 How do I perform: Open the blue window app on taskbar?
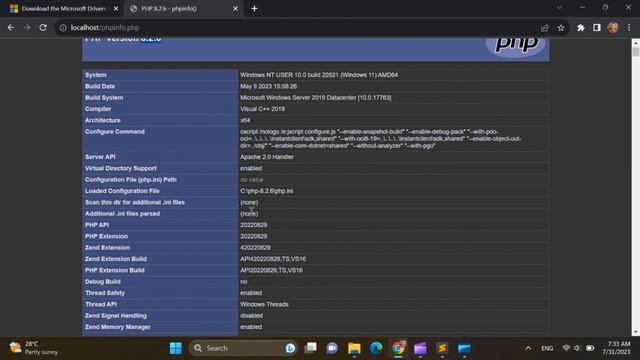coord(464,348)
